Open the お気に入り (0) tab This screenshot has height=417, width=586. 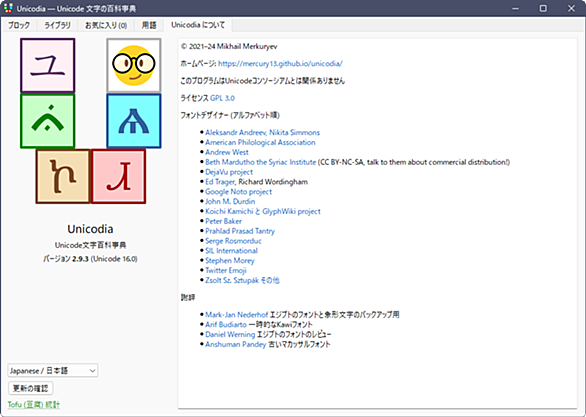click(106, 25)
